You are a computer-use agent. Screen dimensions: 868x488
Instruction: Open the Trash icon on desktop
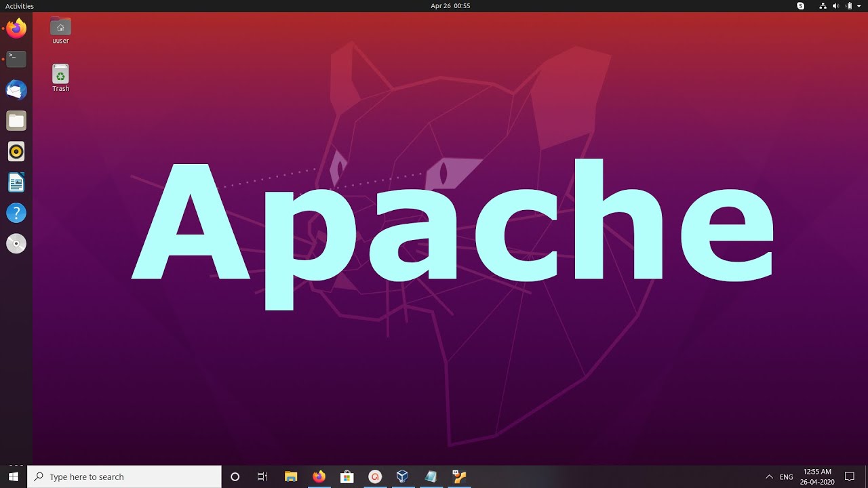pyautogui.click(x=60, y=77)
